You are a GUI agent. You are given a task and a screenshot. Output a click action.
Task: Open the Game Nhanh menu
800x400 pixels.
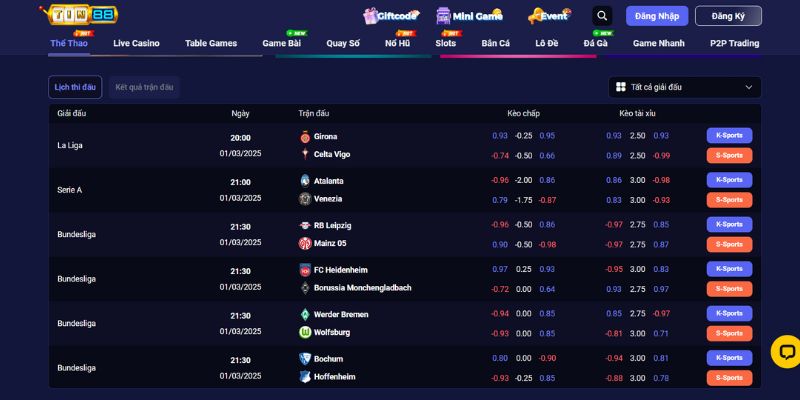coord(659,43)
